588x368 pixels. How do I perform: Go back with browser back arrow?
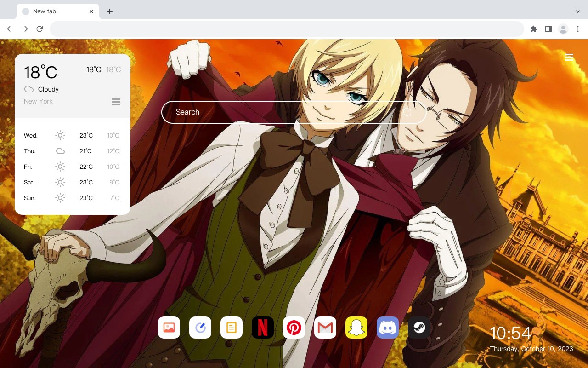(x=10, y=29)
